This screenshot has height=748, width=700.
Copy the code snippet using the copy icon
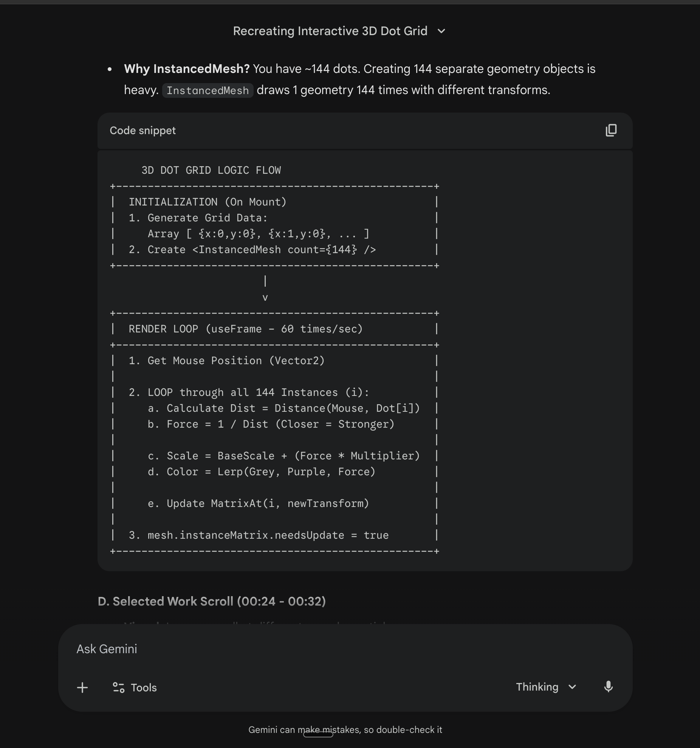(611, 130)
